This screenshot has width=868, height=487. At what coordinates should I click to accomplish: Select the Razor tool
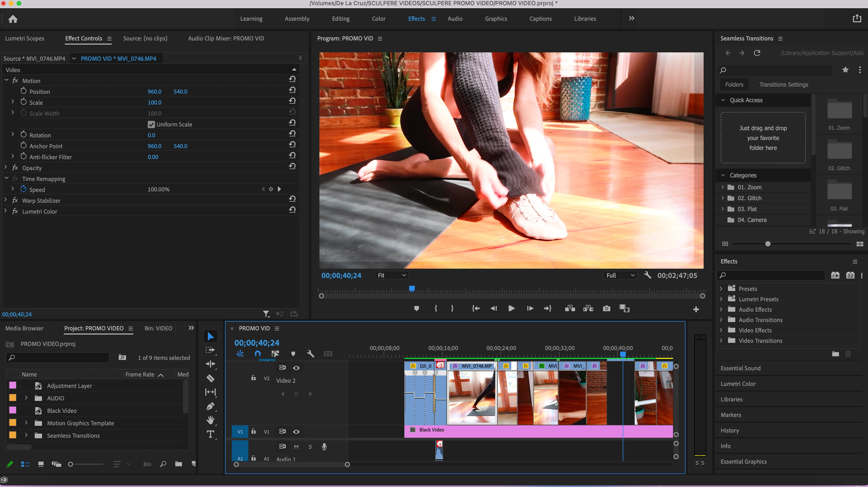point(210,378)
